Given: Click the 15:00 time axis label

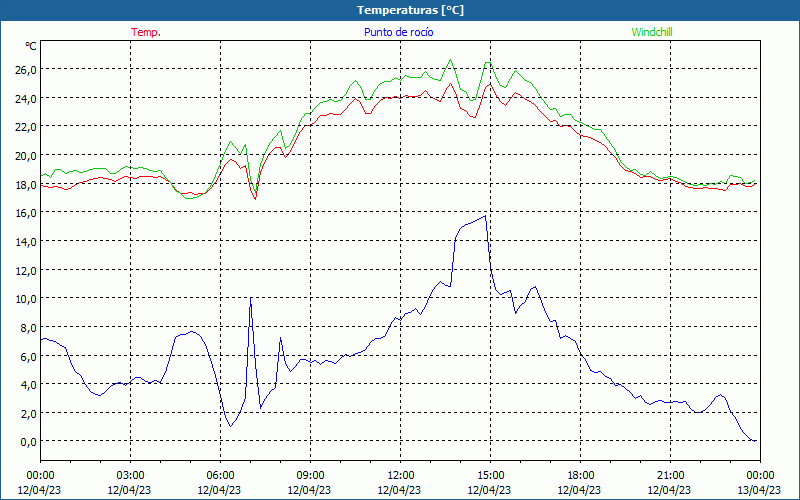Looking at the screenshot, I should tap(490, 476).
